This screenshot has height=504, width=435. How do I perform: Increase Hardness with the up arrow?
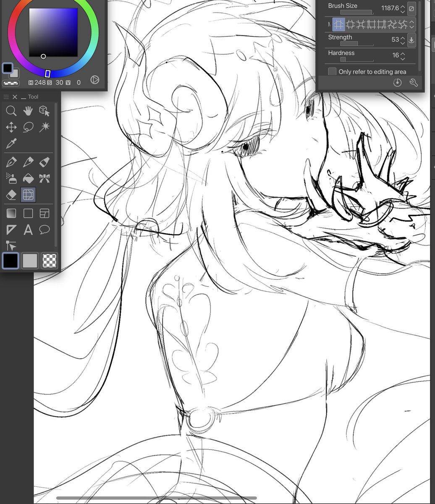coord(403,53)
